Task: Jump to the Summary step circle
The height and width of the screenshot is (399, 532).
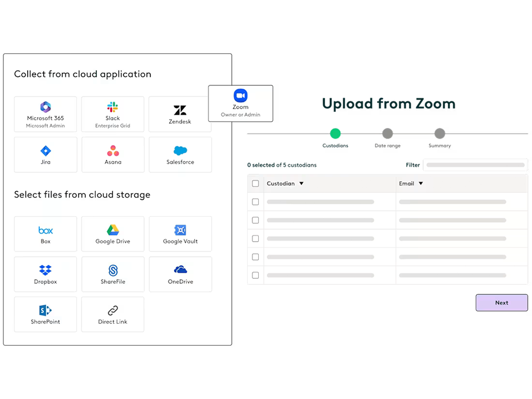Action: tap(439, 134)
